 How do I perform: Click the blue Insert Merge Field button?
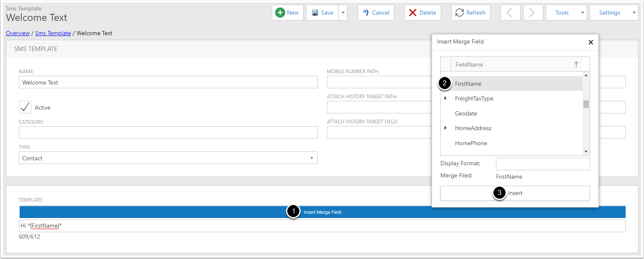[322, 212]
